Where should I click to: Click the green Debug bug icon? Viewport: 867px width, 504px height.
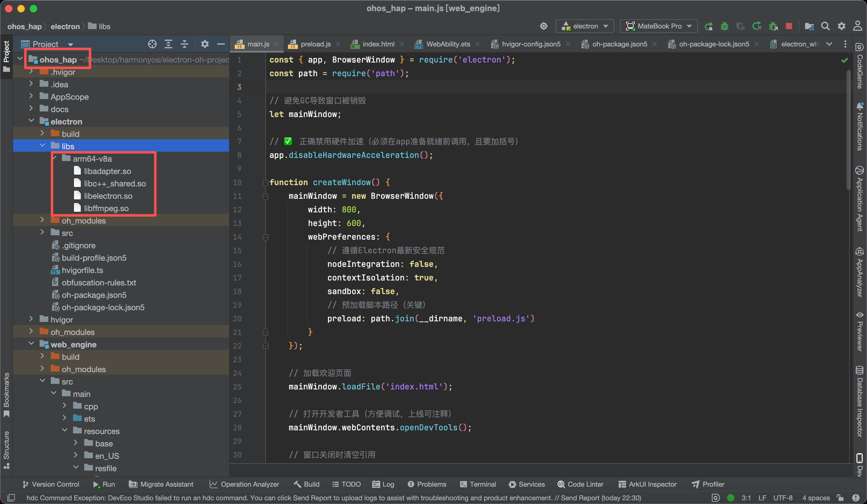point(724,26)
